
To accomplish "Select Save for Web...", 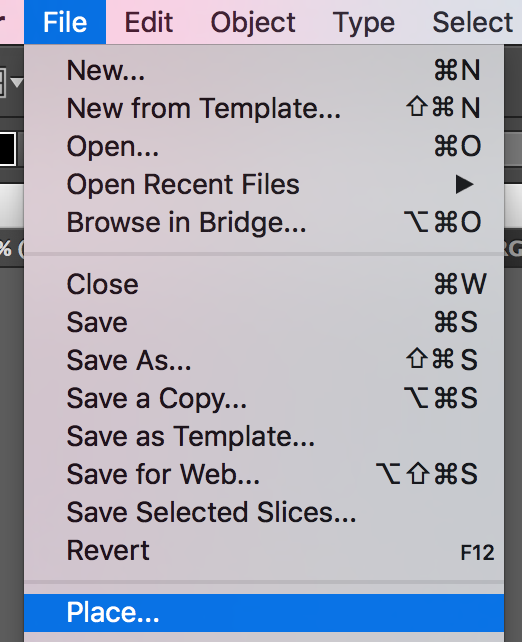I will (264, 474).
